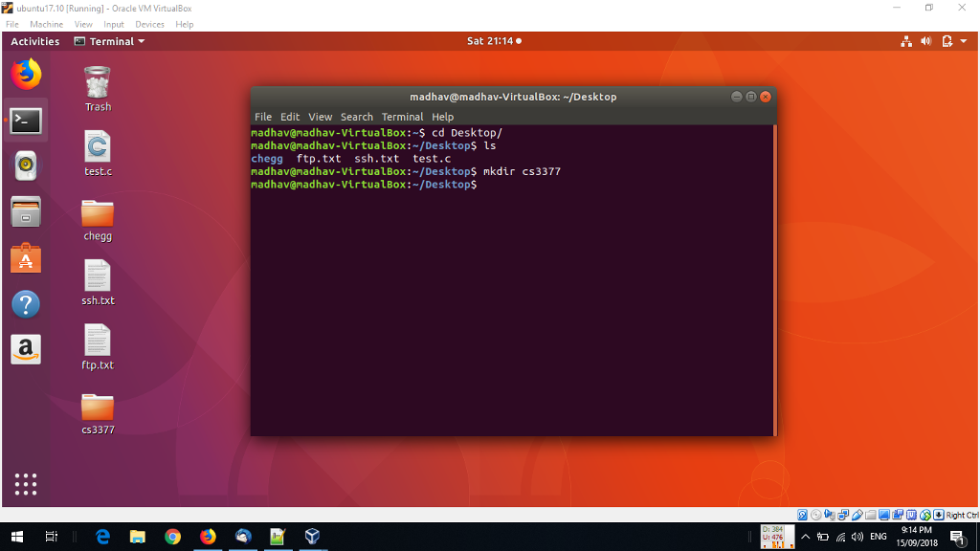Click VirtualBox hard disk activity indicator
Viewport: 980px width, 551px height.
tap(803, 515)
